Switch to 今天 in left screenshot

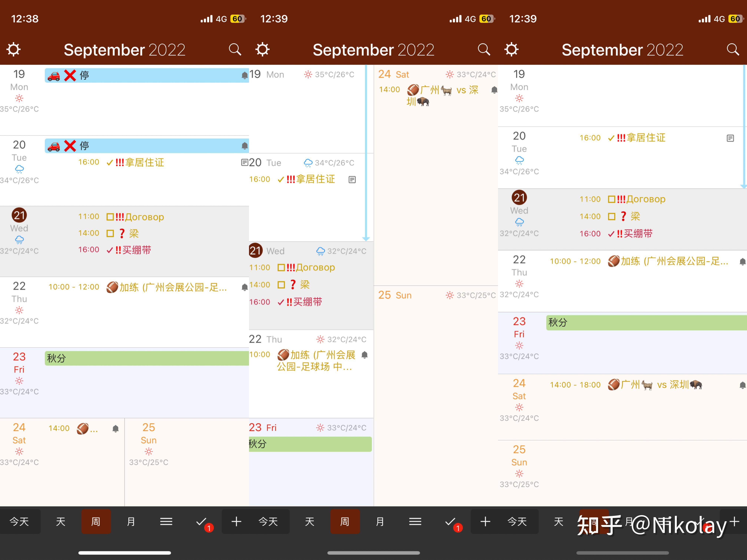tap(19, 521)
